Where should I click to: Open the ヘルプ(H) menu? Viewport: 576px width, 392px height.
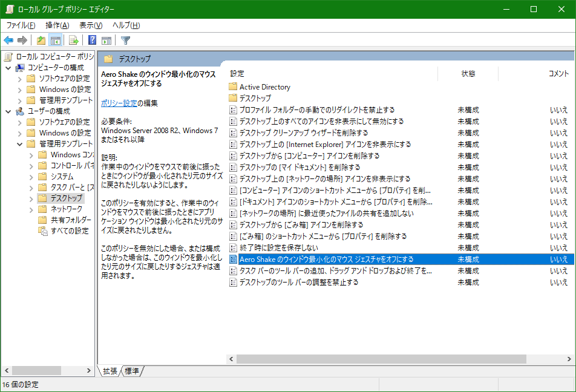[126, 25]
